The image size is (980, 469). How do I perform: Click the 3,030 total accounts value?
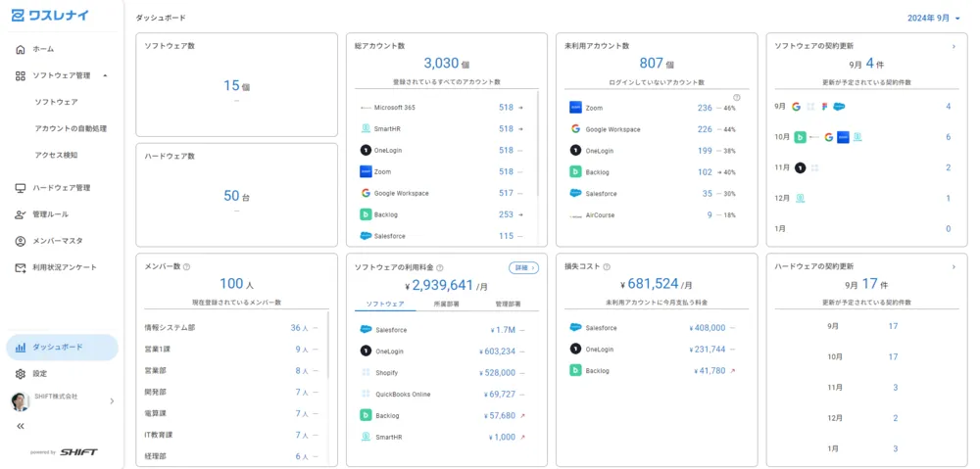coord(441,64)
